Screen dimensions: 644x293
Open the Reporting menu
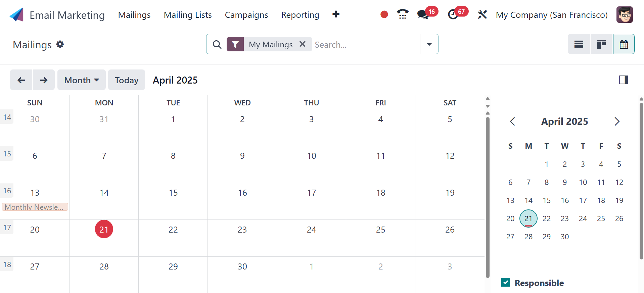click(x=300, y=15)
